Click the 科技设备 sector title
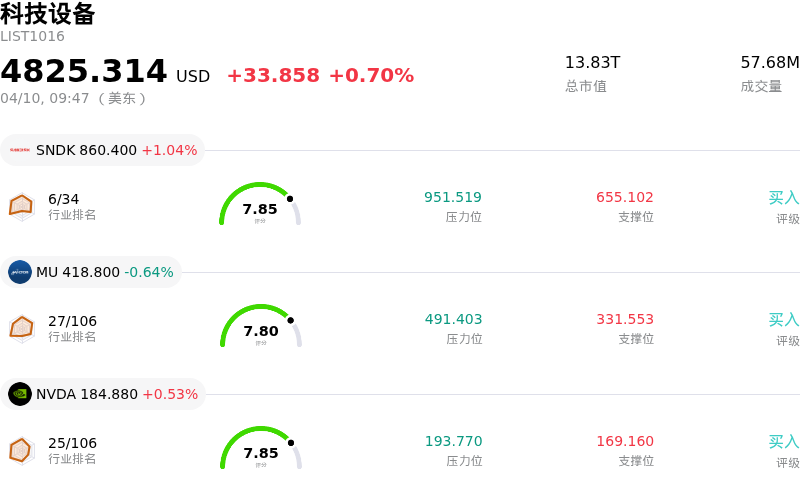The height and width of the screenshot is (488, 800). (48, 14)
